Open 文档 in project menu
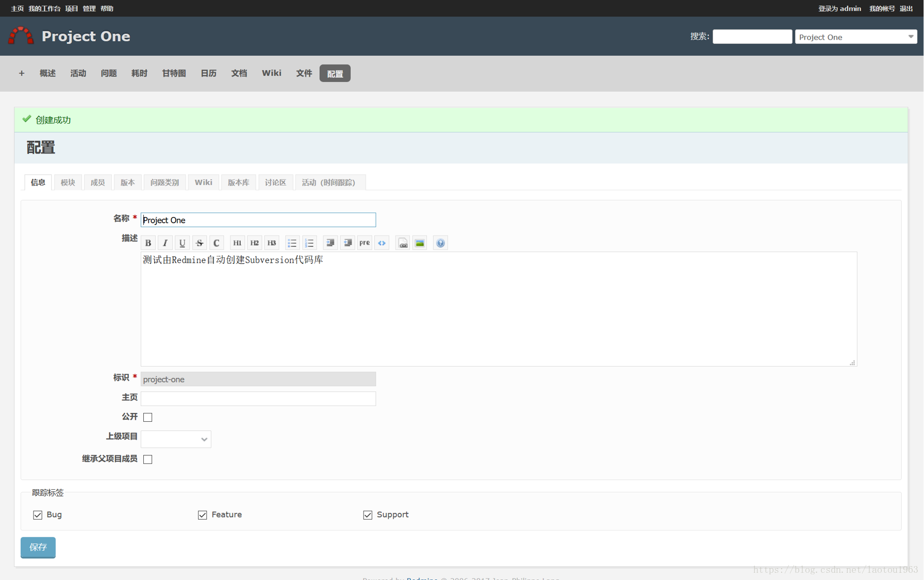Screen dimensions: 924x580 (x=239, y=73)
